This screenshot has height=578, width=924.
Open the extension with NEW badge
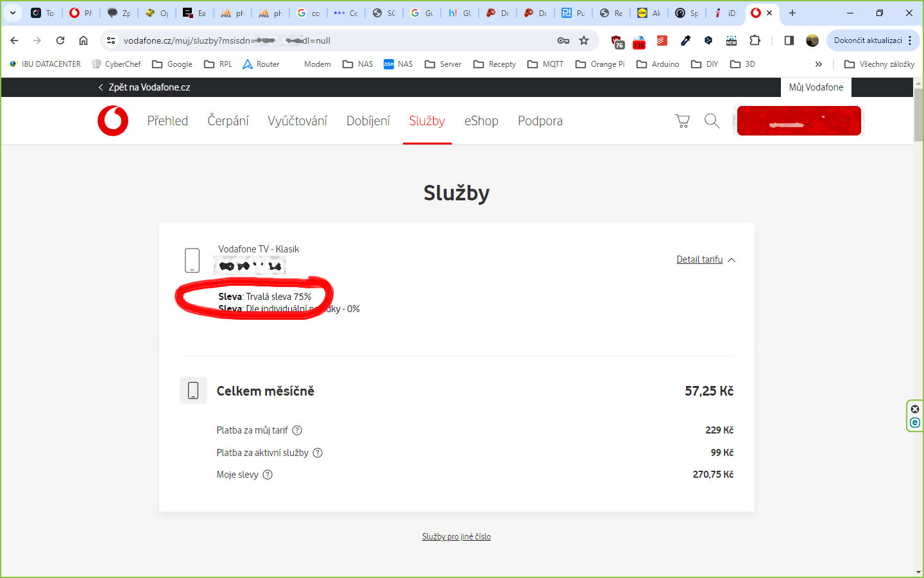coord(732,40)
